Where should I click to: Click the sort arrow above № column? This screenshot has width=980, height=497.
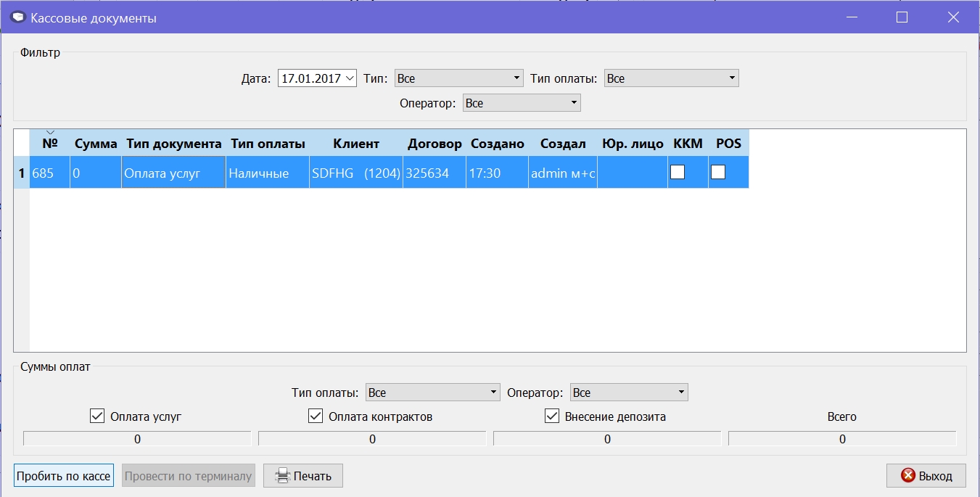pos(50,132)
